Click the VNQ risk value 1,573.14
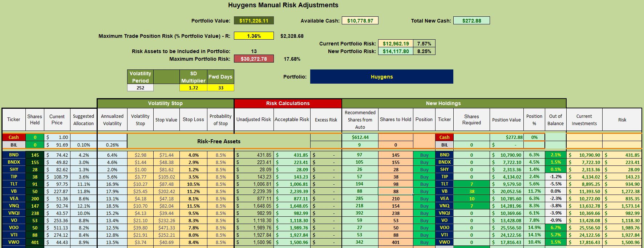644x248 pixels. (622, 206)
